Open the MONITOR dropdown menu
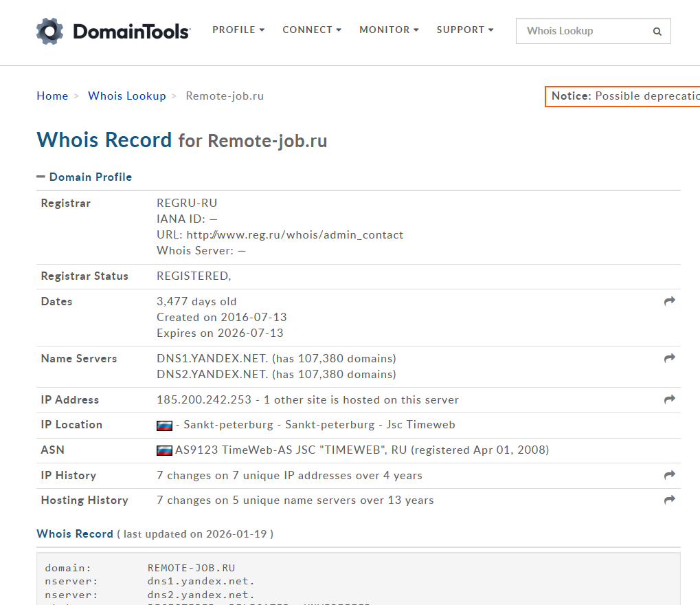700x605 pixels. 389,30
